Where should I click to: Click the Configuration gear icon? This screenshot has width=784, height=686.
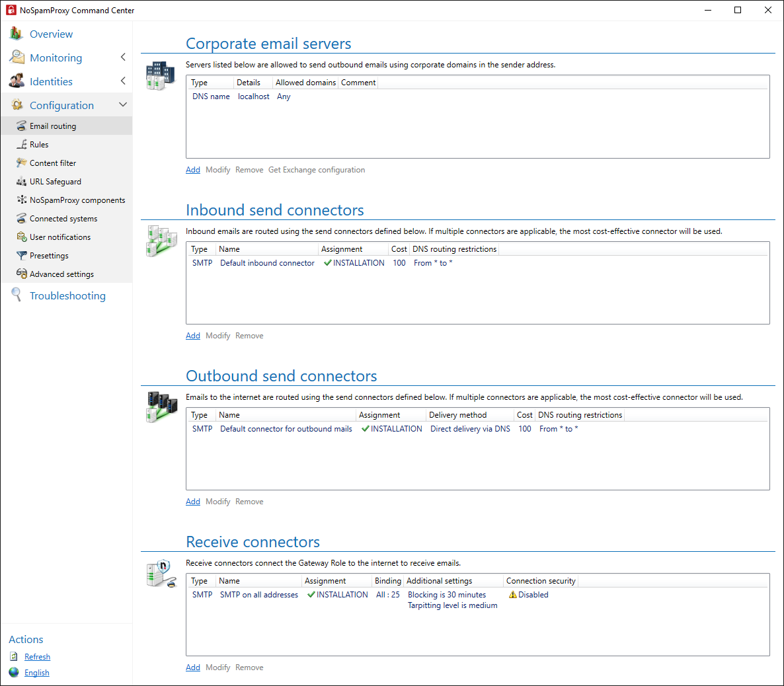click(x=17, y=104)
